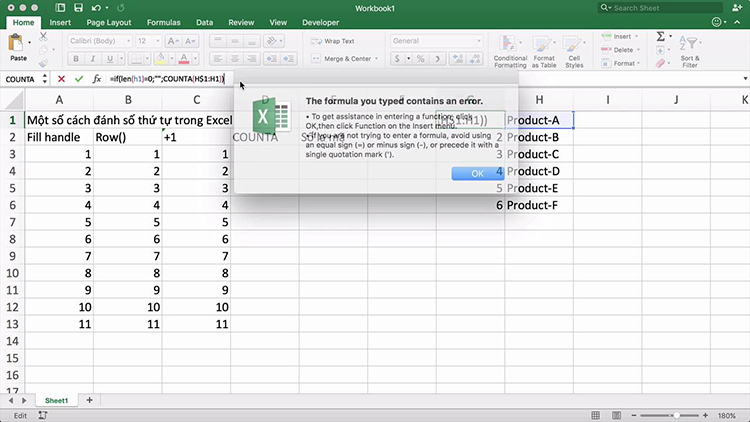Expand the formula bar with the arrow

[x=745, y=78]
